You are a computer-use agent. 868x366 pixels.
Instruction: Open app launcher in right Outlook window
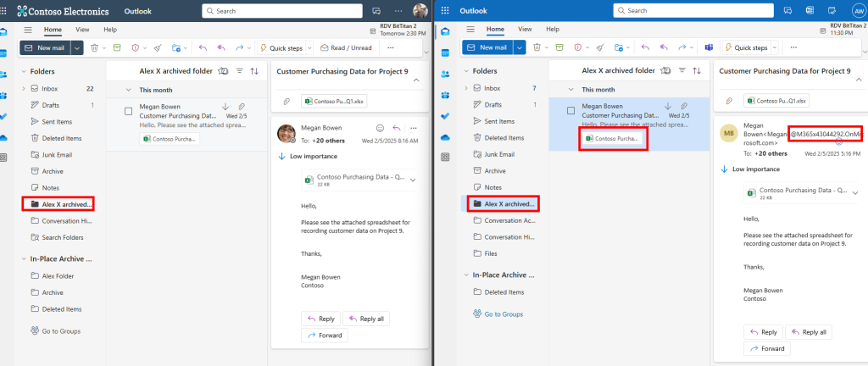[445, 10]
